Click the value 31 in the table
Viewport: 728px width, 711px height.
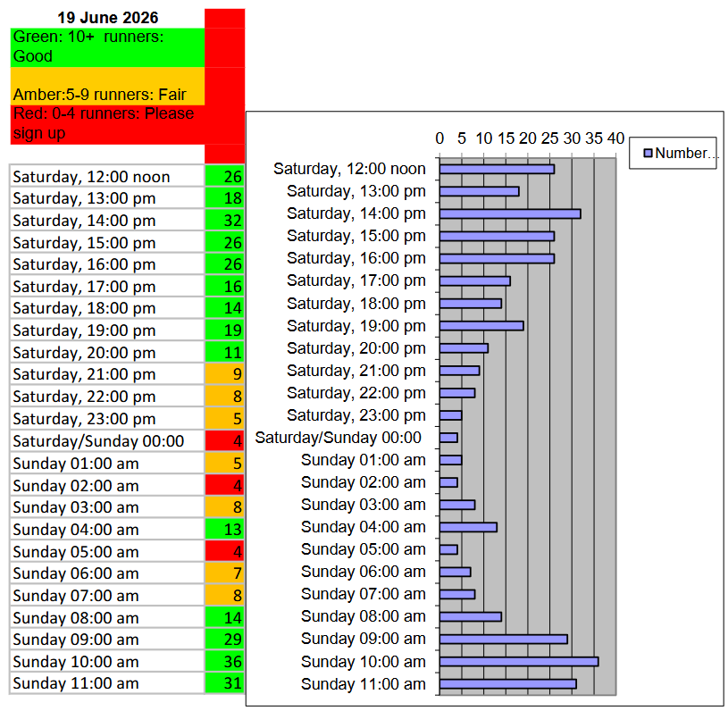(225, 683)
